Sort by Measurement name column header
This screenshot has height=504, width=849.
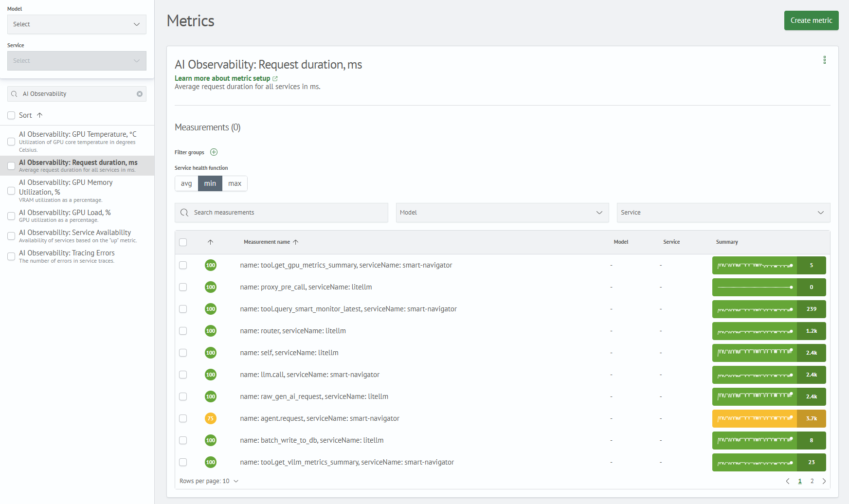[267, 242]
